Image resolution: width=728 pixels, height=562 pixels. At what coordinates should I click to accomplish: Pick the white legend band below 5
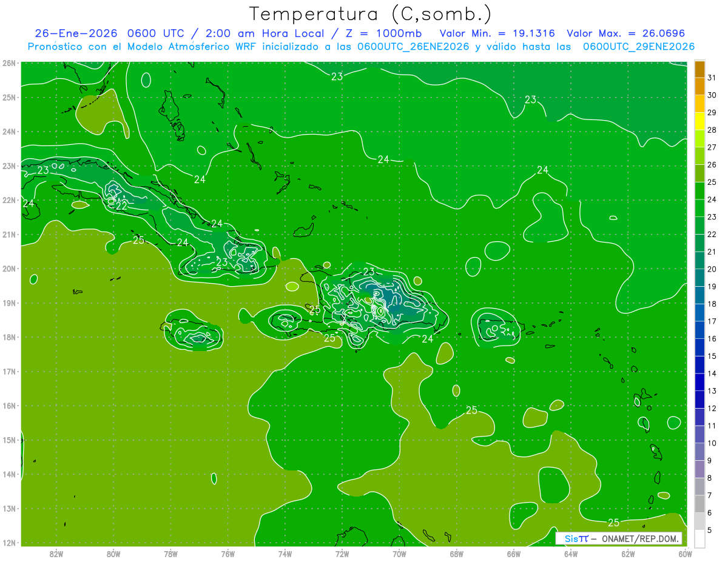point(699,538)
